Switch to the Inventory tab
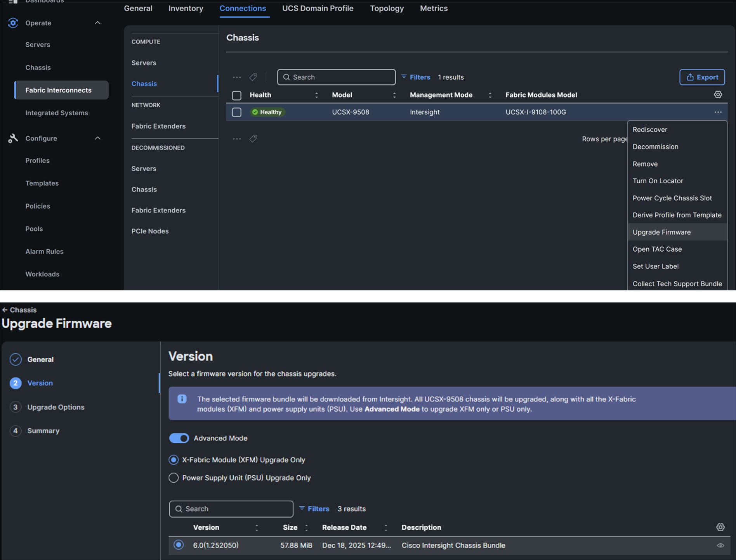This screenshot has height=560, width=736. pos(186,9)
